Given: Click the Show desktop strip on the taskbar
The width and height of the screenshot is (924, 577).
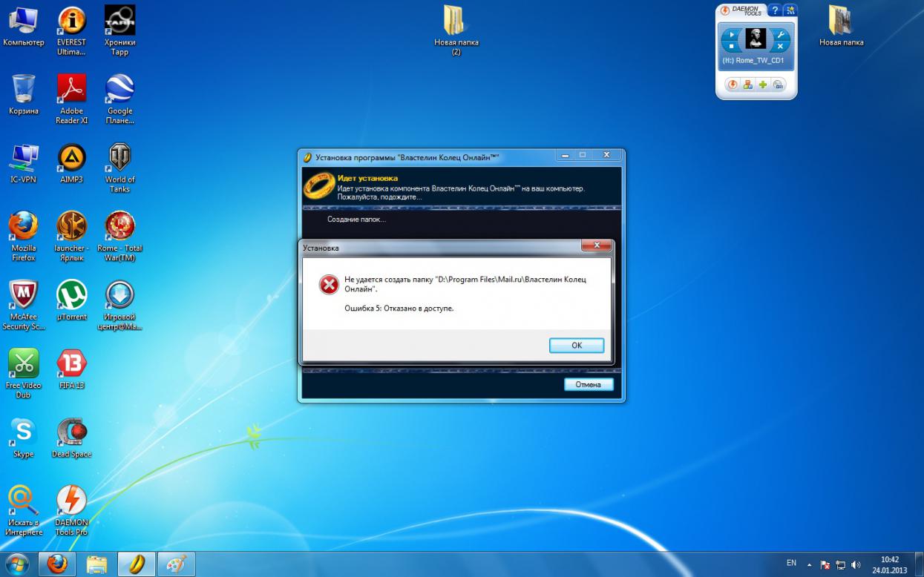Looking at the screenshot, I should click(919, 564).
